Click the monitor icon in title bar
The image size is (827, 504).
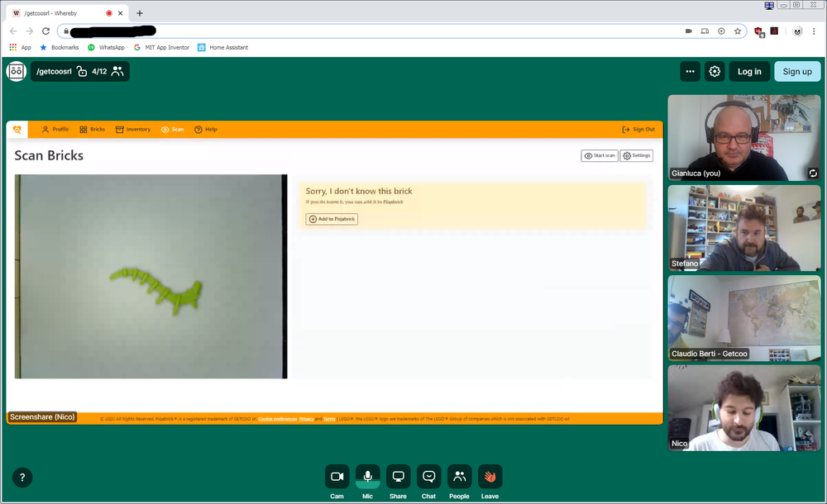(769, 5)
